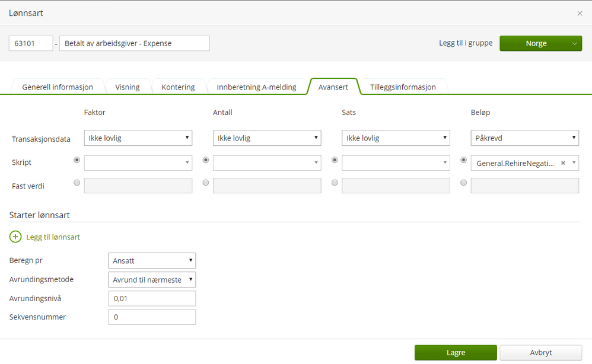592x364 pixels.
Task: Click the Legg til lønnsart link
Action: (x=53, y=237)
